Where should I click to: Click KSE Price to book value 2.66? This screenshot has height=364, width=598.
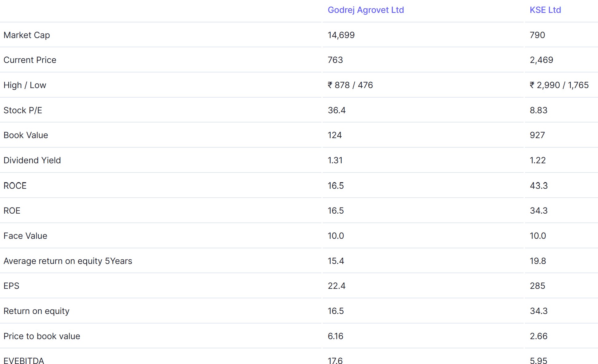538,336
